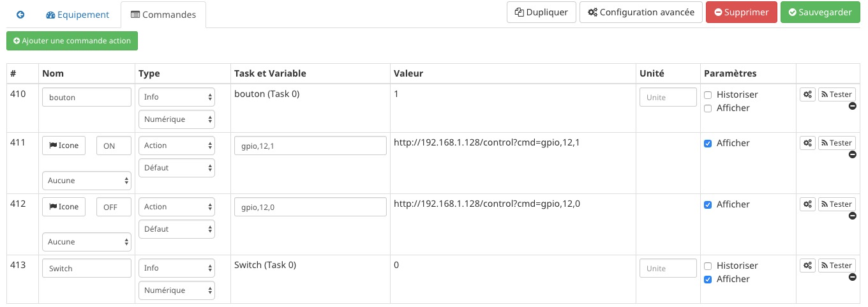Click the green Sauvegarder button
The width and height of the screenshot is (868, 307).
pos(820,12)
